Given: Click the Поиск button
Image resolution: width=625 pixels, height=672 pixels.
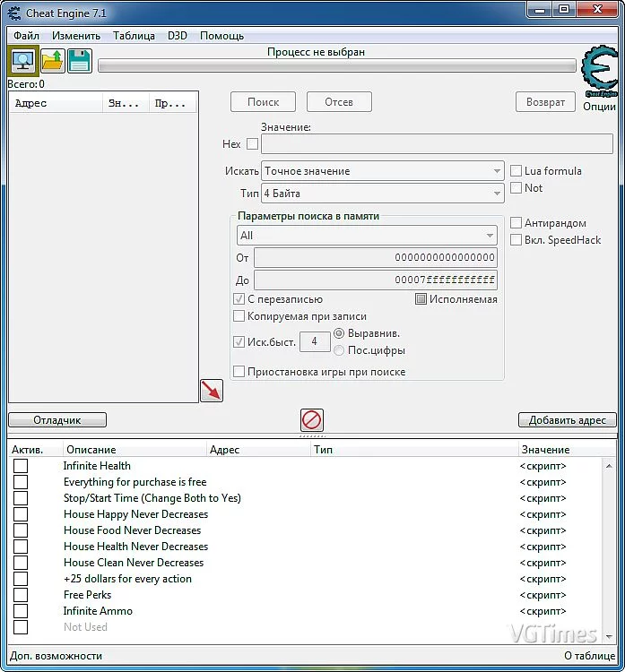Looking at the screenshot, I should click(263, 102).
